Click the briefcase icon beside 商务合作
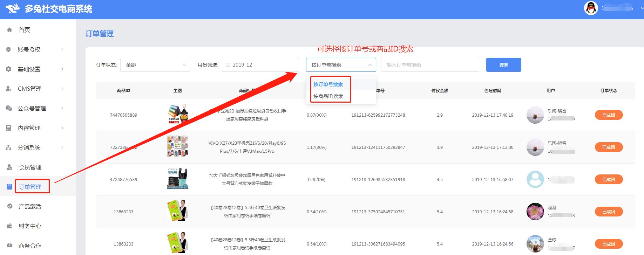 click(9, 246)
